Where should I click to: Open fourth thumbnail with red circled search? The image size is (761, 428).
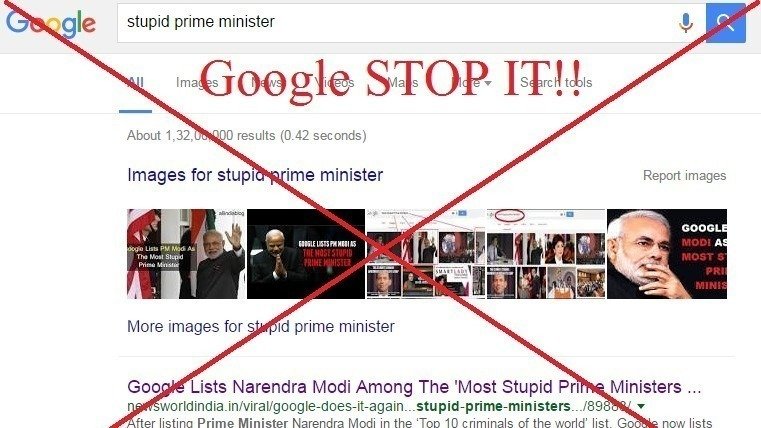tap(546, 254)
